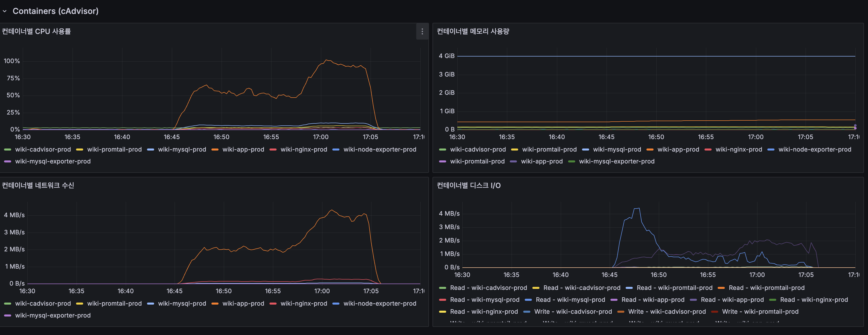Click the marker beside Write - wiki-cadvisor-prod
Image resolution: width=868 pixels, height=335 pixels.
pyautogui.click(x=528, y=311)
